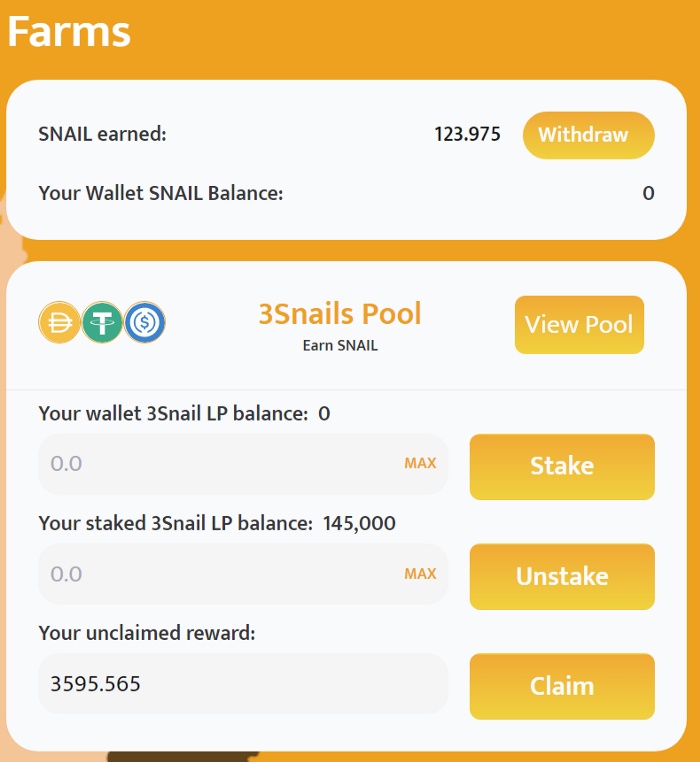Screen dimensions: 700x762
Task: Click MAX in the unstake amount field
Action: [420, 574]
